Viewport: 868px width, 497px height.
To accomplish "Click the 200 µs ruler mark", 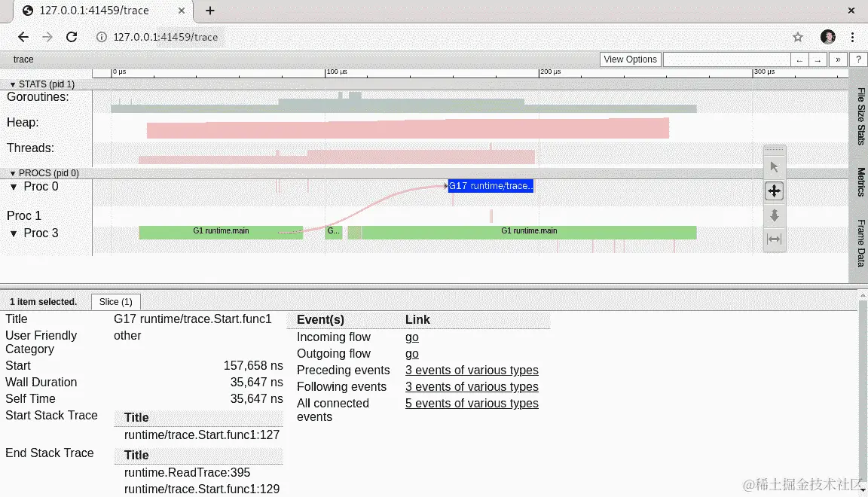I will [x=550, y=72].
